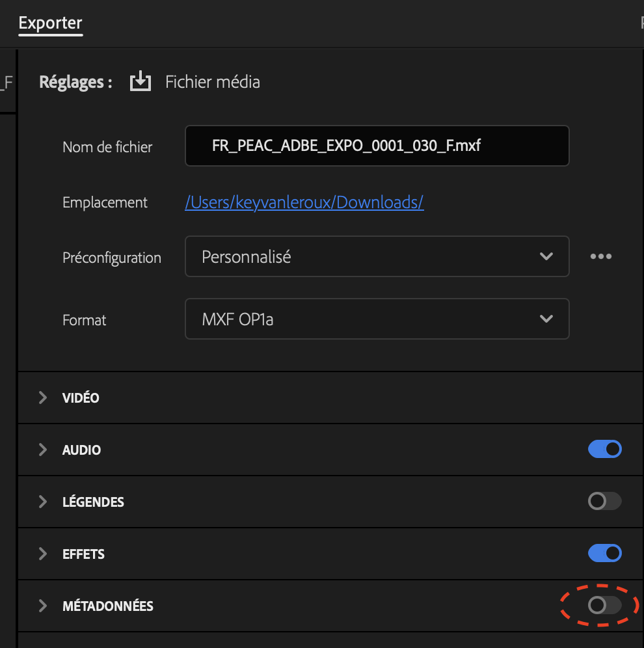Enable the LÉGENDES toggle switch

coord(604,502)
